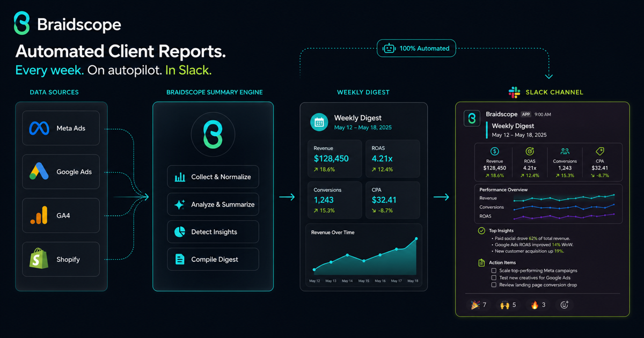Click the checkmark icon beside Top Insights

coord(481,231)
